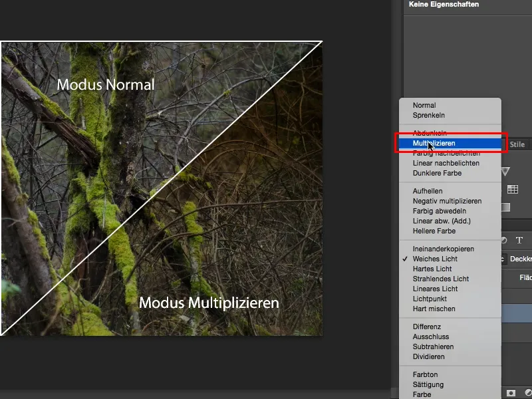Click the pattern grid icon

tap(512, 189)
